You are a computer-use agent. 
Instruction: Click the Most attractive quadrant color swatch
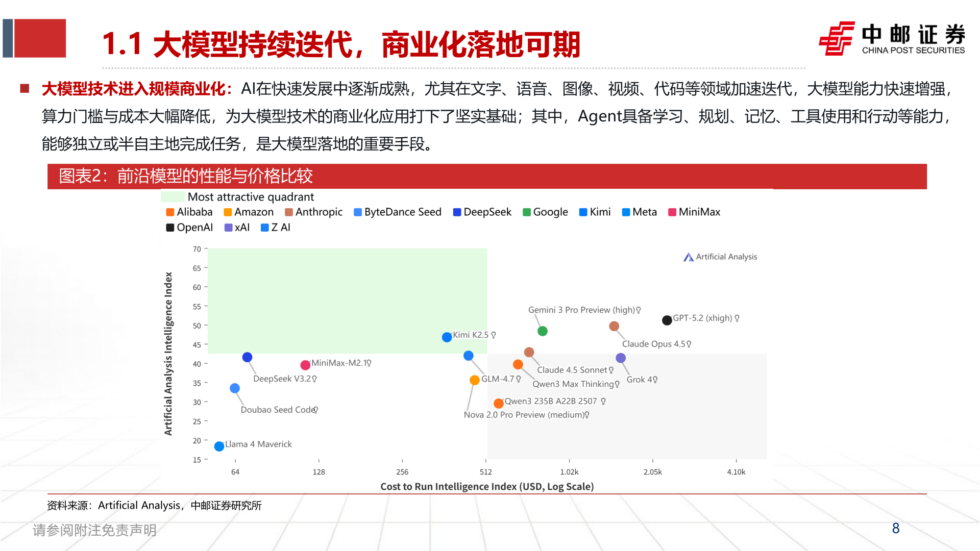pyautogui.click(x=172, y=197)
